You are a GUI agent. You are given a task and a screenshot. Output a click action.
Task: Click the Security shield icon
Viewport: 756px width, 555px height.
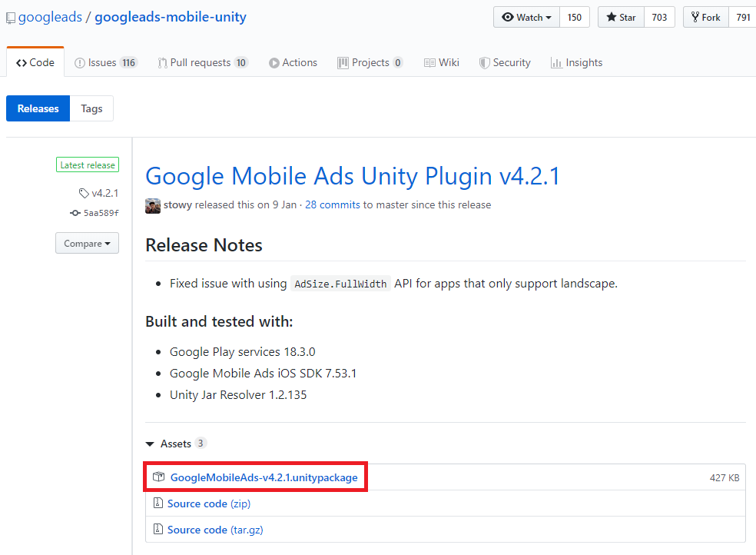pos(484,63)
